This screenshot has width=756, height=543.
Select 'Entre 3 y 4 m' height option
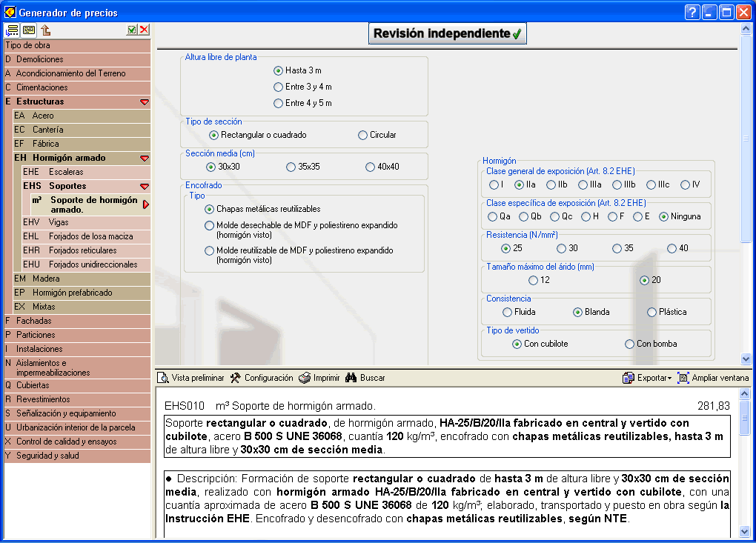click(x=279, y=87)
